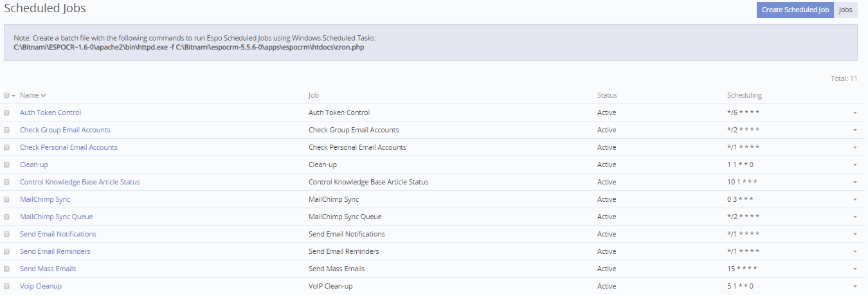Open the bulk selection dropdown caret in header

click(14, 96)
